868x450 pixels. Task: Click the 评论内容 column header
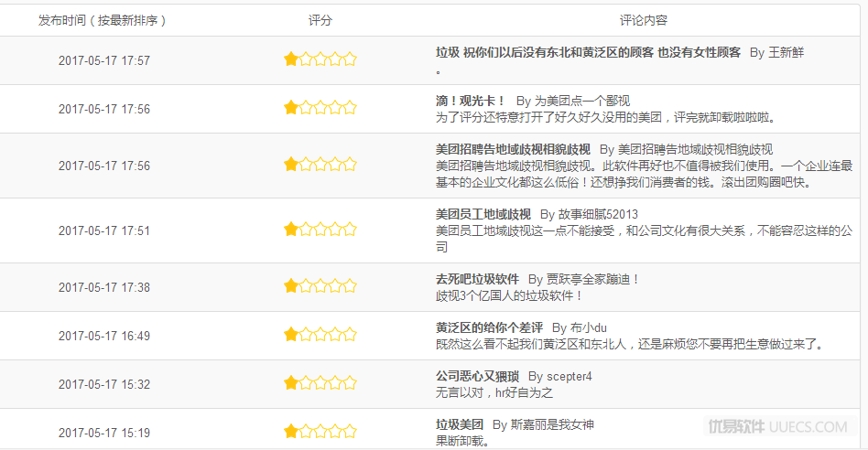[644, 20]
